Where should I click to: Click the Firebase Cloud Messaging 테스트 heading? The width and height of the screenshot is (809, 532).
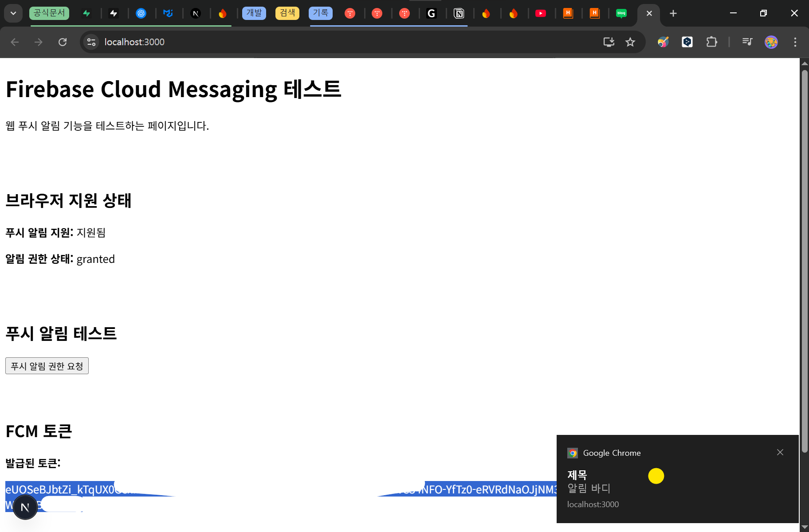tap(173, 89)
